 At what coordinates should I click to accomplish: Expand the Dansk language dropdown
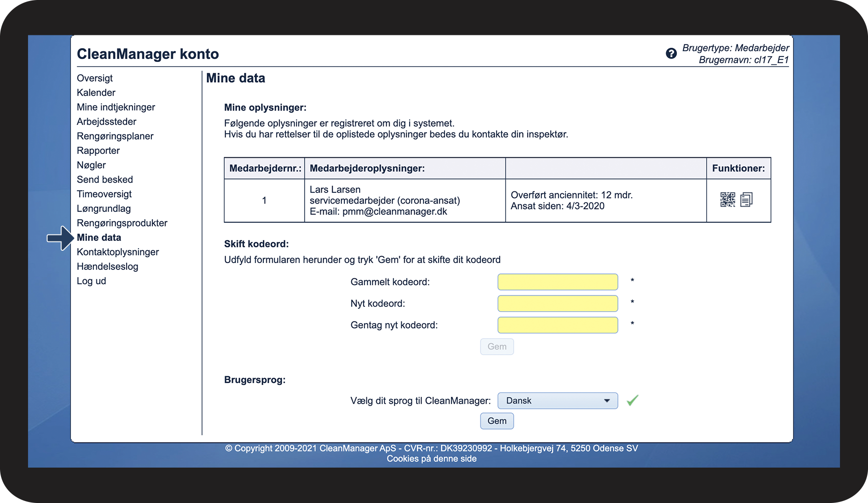point(558,401)
